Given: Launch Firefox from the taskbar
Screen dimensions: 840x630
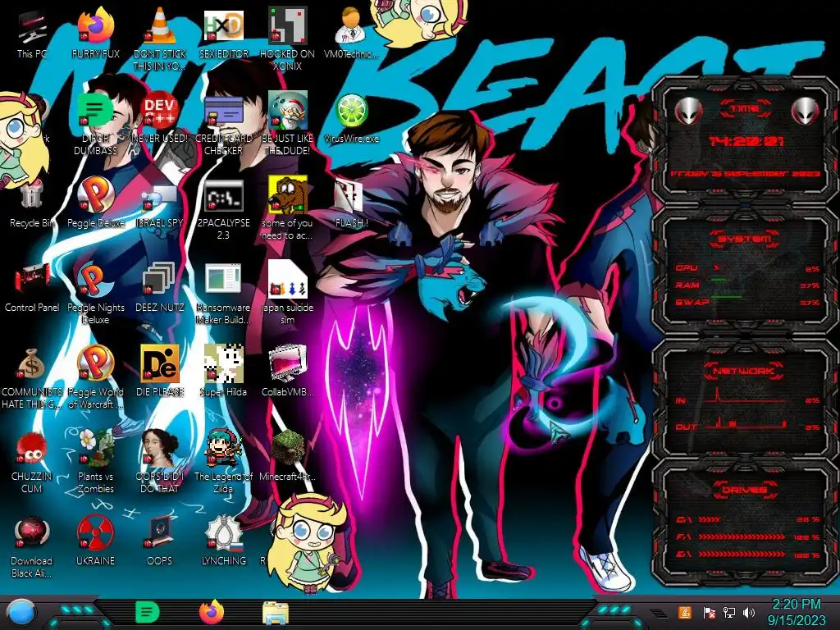Looking at the screenshot, I should (x=212, y=612).
